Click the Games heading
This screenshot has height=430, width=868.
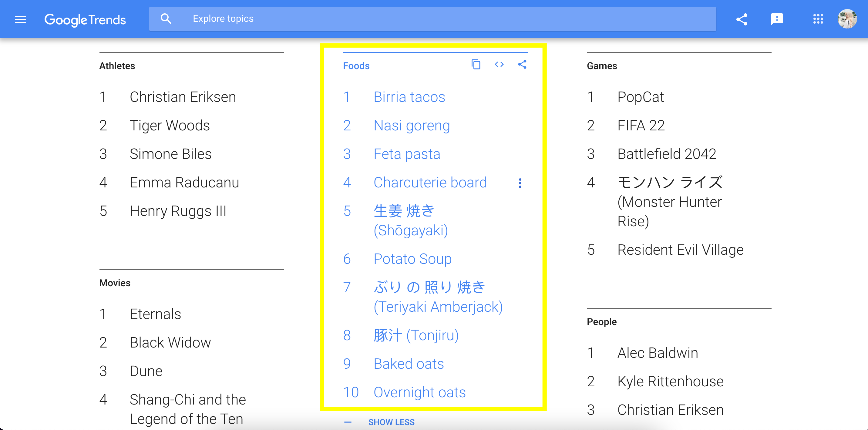click(x=602, y=66)
